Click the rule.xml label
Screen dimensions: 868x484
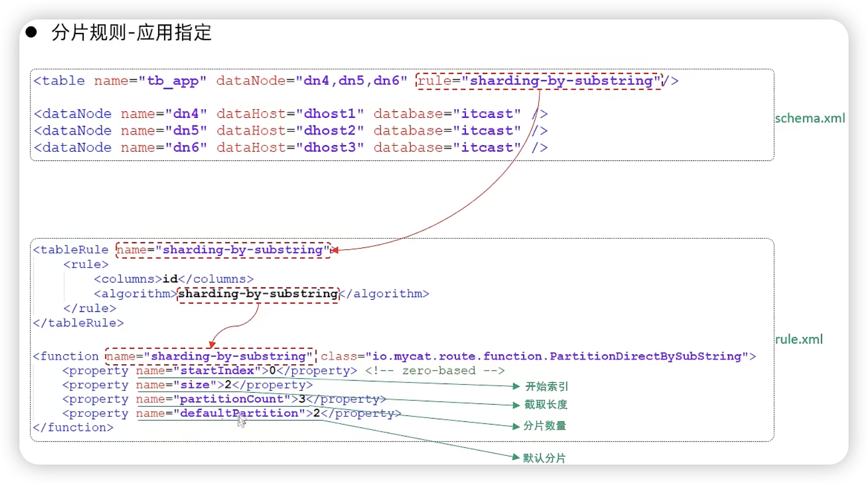point(799,339)
